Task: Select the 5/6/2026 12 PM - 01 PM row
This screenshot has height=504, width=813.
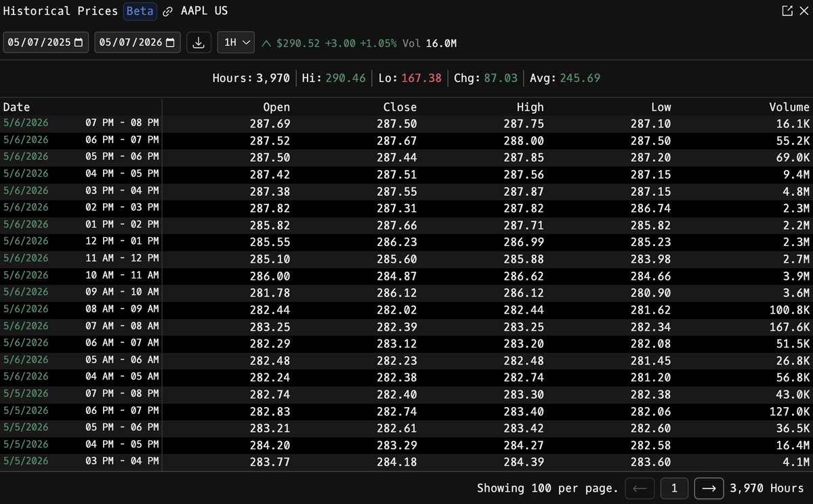Action: pos(406,242)
